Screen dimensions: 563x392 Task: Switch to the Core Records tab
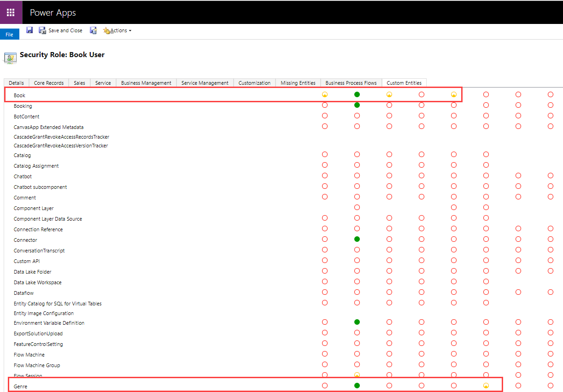[x=49, y=83]
